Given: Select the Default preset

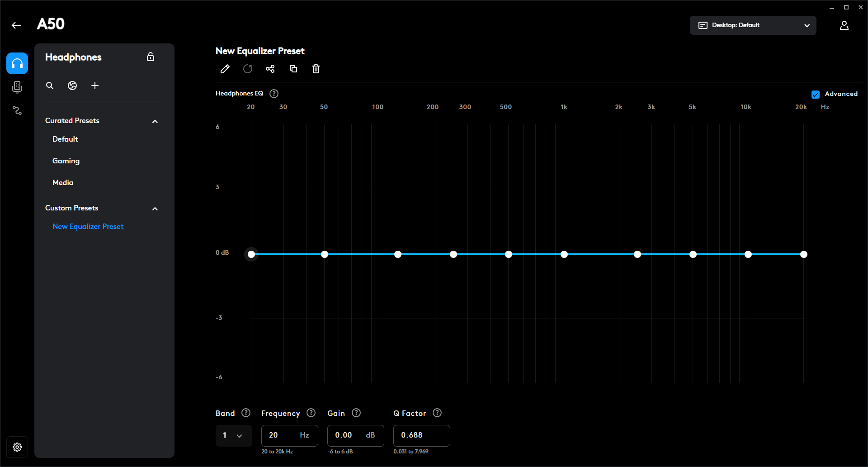Looking at the screenshot, I should [x=65, y=139].
